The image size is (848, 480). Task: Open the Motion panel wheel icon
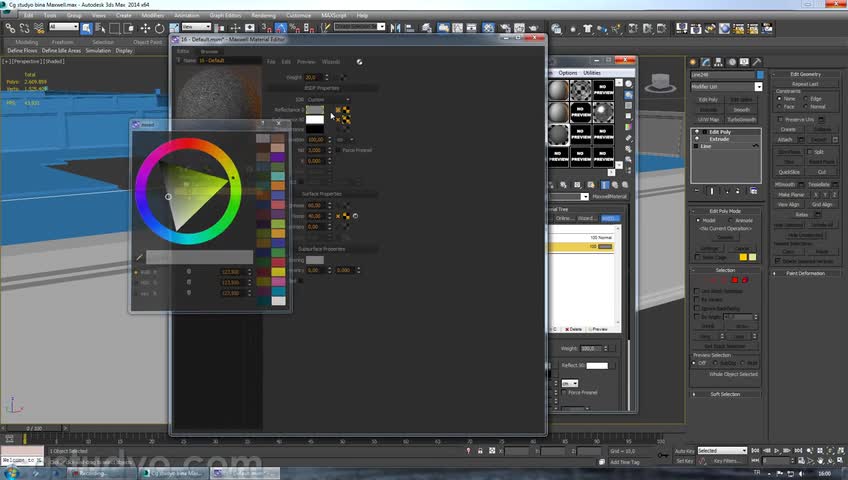coord(731,62)
